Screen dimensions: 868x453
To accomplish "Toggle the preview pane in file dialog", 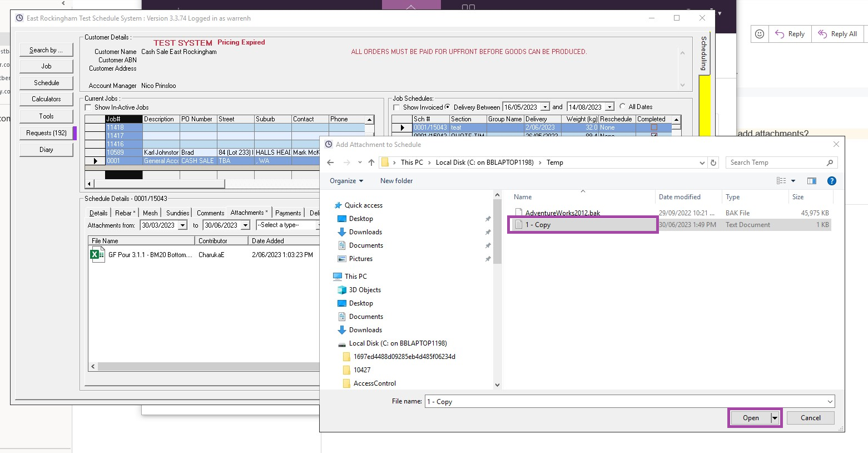I will (x=811, y=180).
